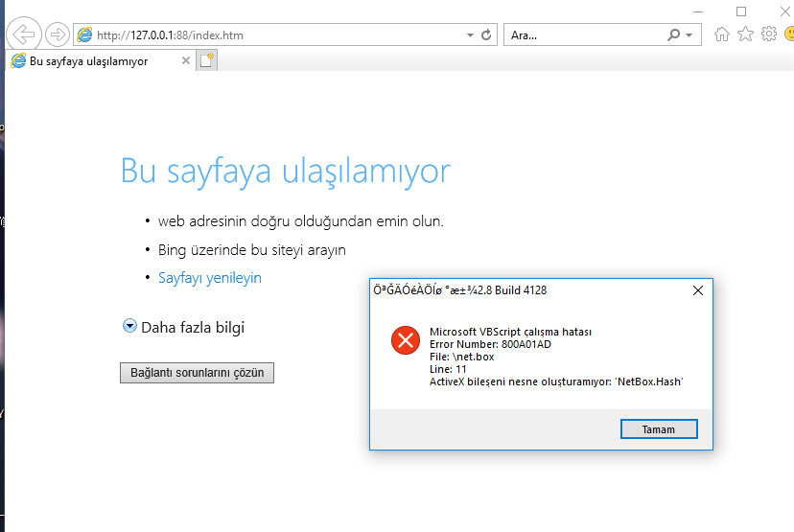Maximize the Internet Explorer window
This screenshot has width=794, height=532.
(x=741, y=12)
